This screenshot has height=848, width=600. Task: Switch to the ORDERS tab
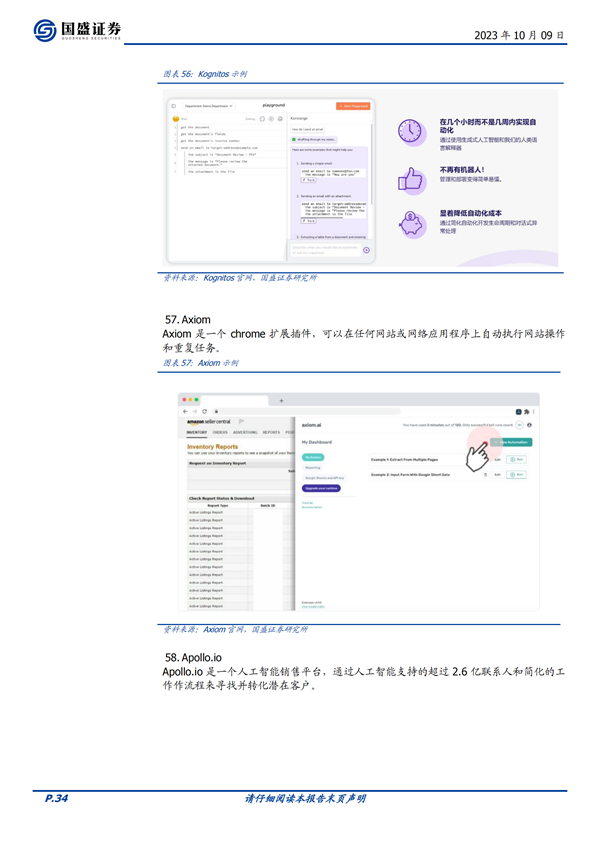pyautogui.click(x=220, y=432)
